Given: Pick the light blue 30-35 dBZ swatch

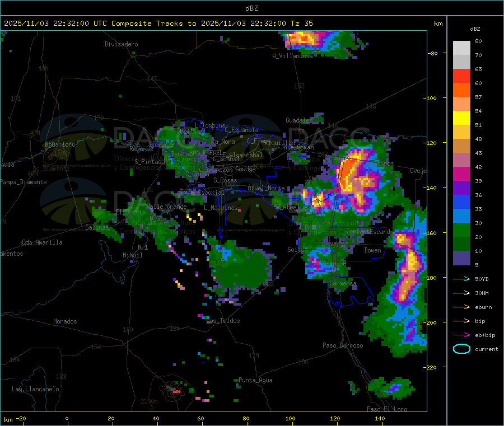Looking at the screenshot, I should (x=461, y=216).
